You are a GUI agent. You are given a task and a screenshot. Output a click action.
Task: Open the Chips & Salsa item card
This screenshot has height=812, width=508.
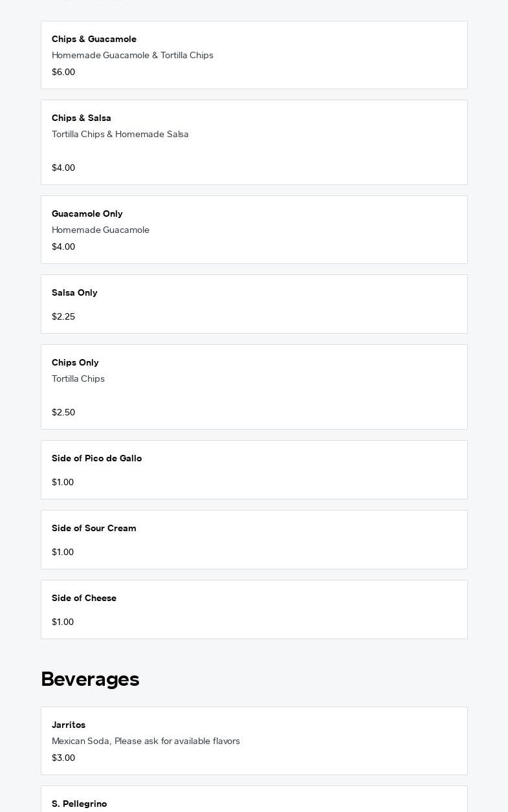click(254, 142)
